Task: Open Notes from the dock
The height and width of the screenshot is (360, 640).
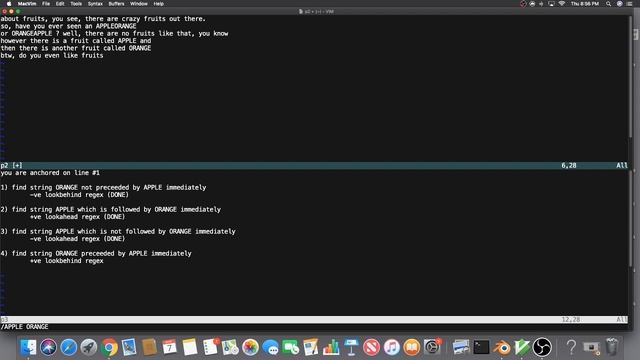Action: pyautogui.click(x=190, y=347)
